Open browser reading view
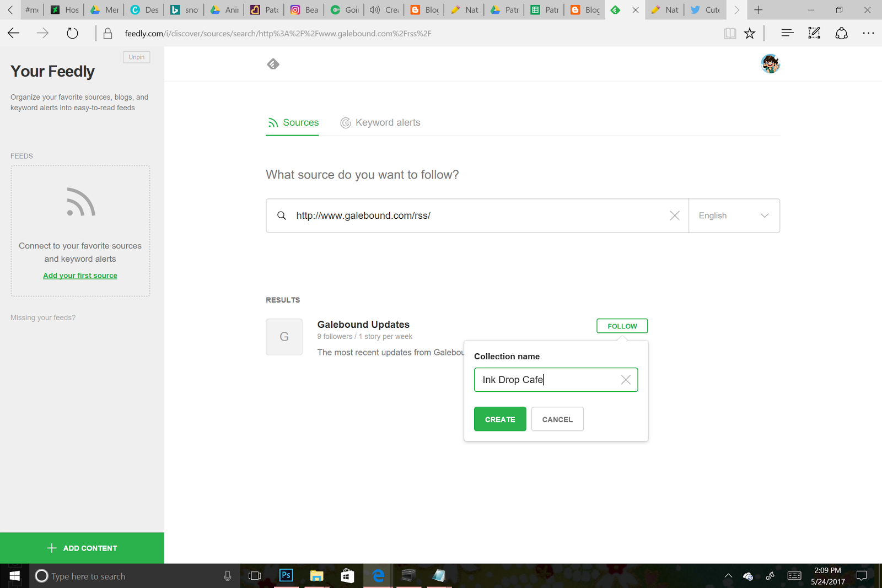This screenshot has width=882, height=588. 730,34
